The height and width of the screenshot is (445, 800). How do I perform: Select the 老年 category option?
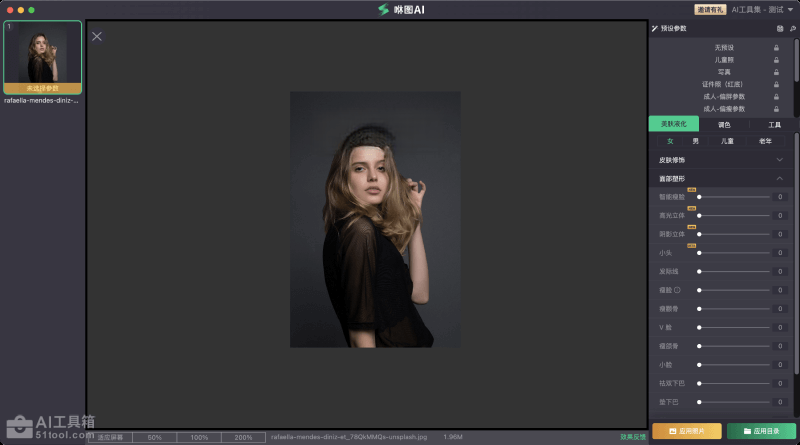coord(765,141)
